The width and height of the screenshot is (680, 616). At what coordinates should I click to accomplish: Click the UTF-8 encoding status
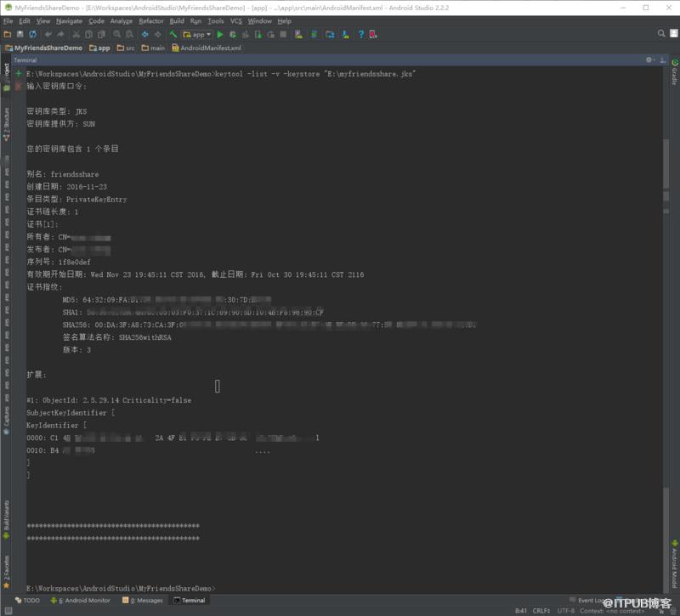point(565,611)
